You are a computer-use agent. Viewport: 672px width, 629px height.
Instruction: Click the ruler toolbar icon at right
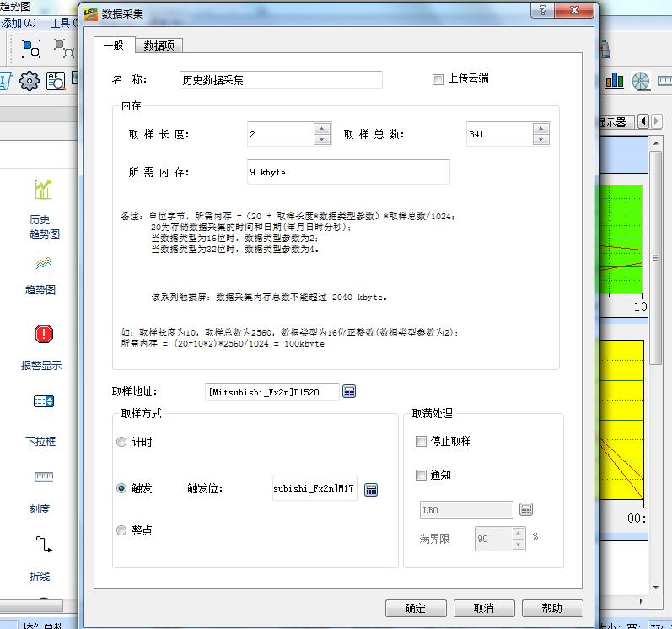664,81
